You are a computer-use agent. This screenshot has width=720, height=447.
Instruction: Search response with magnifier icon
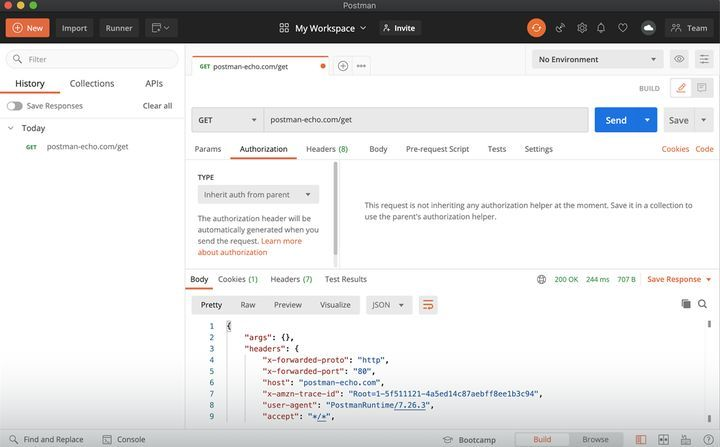pos(702,304)
